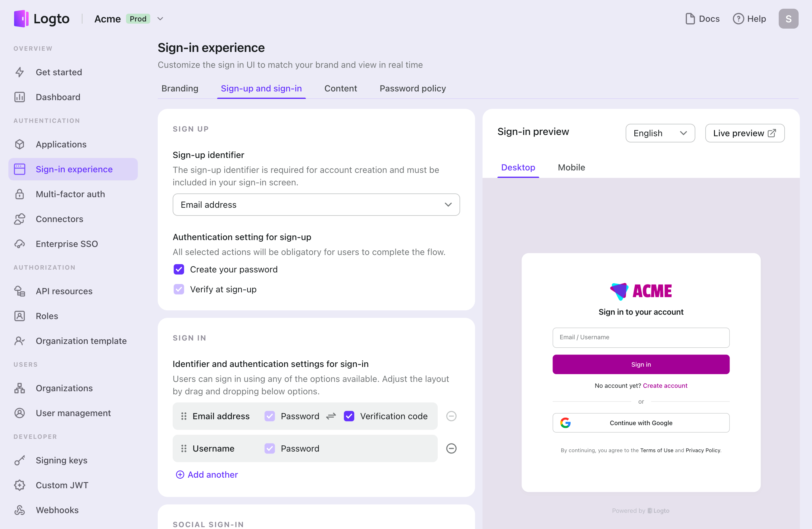Click the Email / Username input field
The width and height of the screenshot is (812, 529).
pyautogui.click(x=641, y=337)
